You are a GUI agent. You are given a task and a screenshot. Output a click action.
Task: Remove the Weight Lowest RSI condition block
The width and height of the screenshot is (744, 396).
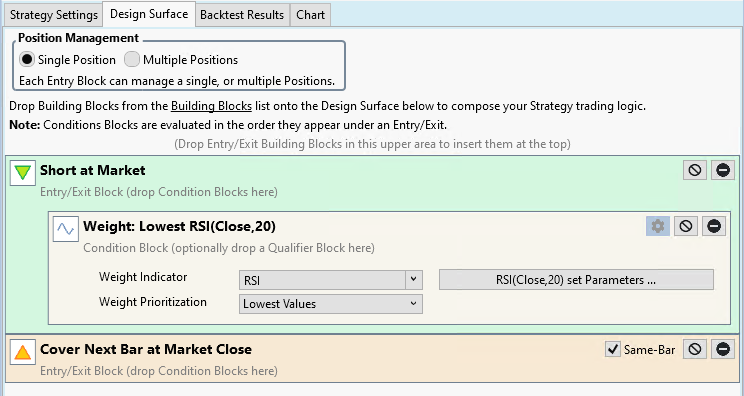tap(714, 226)
